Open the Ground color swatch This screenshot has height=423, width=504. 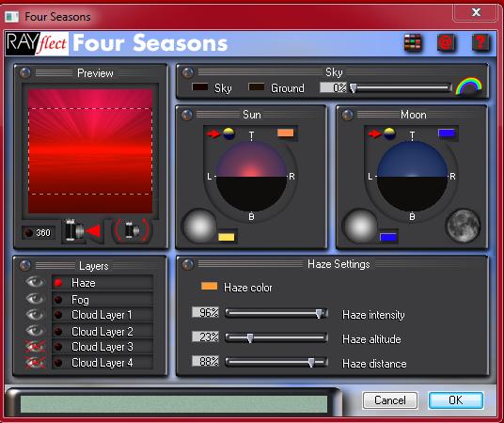pyautogui.click(x=256, y=86)
